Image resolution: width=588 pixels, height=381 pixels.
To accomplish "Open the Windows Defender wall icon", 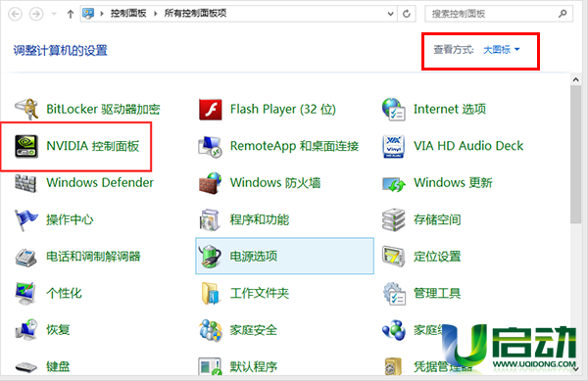I will [25, 183].
